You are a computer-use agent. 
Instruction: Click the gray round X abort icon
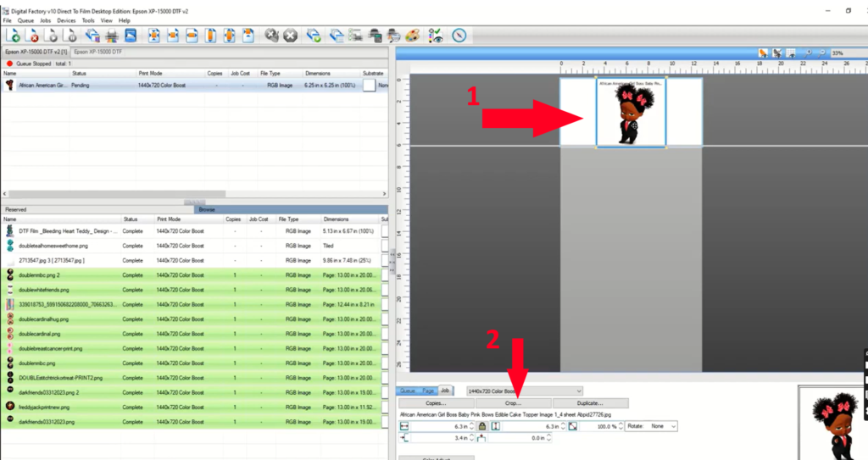290,36
